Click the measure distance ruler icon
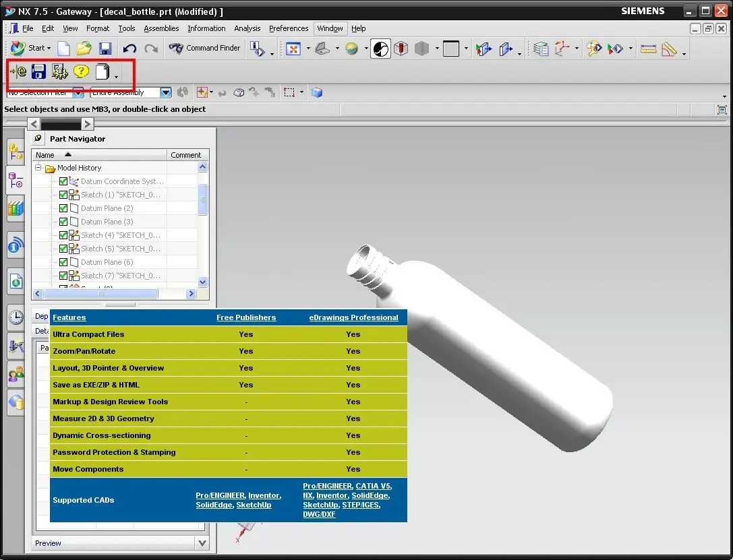733x560 pixels. click(649, 48)
